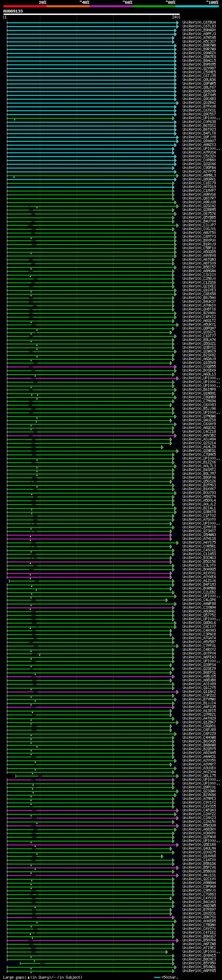This screenshot has width=222, height=980.
Task: Click the short green bar for UniRef100_A1HLZ8
Action: tap(85, 447)
